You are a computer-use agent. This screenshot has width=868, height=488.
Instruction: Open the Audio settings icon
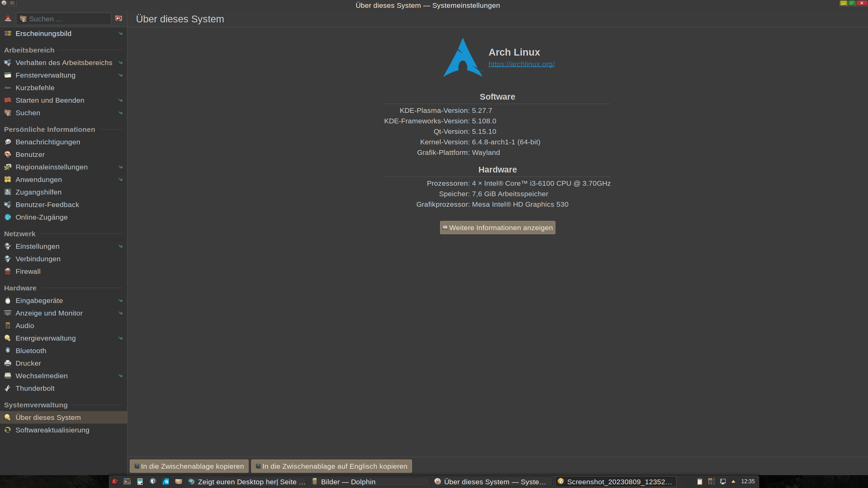[8, 325]
